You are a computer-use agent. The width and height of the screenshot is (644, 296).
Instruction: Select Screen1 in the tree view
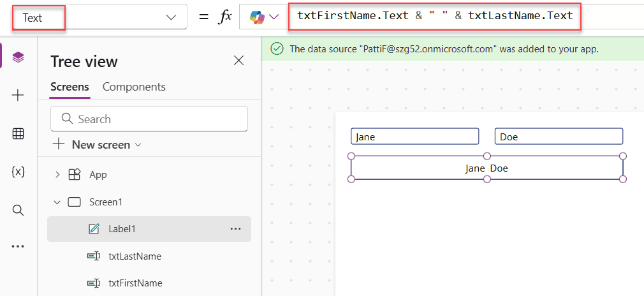106,202
